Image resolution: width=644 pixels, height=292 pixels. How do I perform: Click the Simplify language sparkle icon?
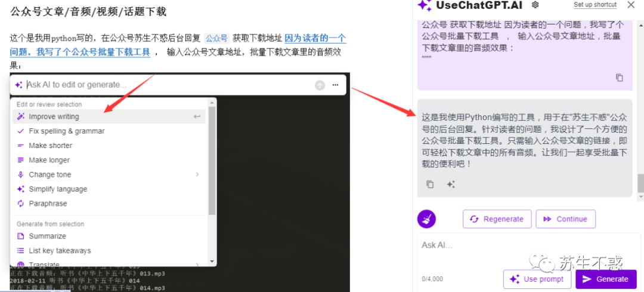(x=20, y=189)
